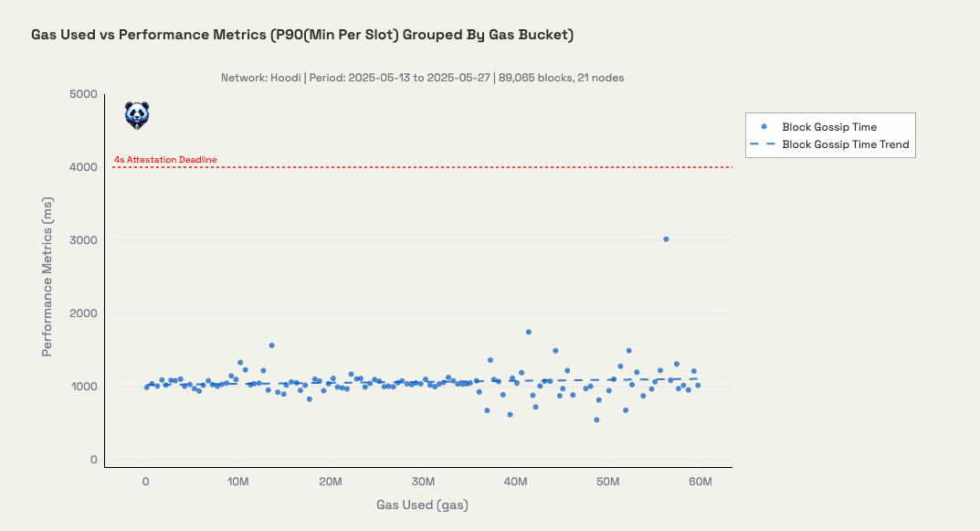Click the 30M x-axis tick label
This screenshot has width=980, height=531.
pos(423,482)
